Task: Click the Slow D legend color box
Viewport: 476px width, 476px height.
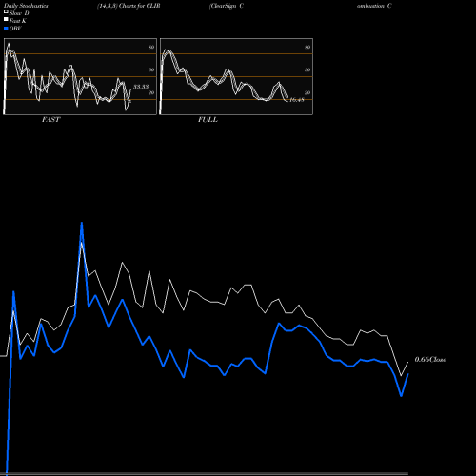Action: 6,12
